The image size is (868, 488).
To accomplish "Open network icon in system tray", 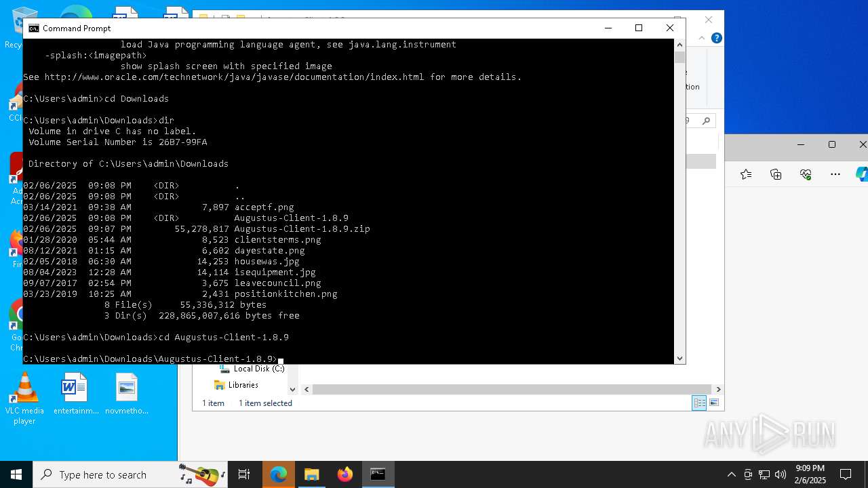I will [764, 474].
